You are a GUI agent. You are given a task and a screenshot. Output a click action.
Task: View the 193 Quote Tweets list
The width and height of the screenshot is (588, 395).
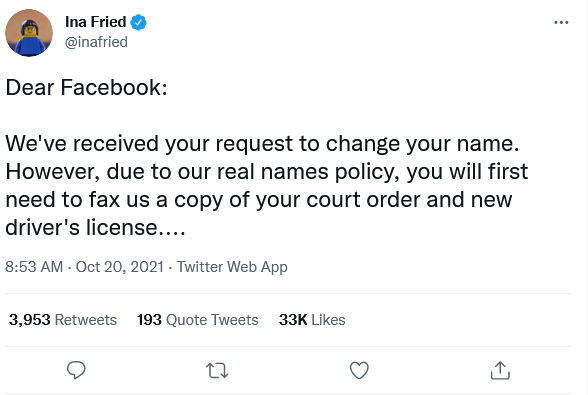click(198, 320)
